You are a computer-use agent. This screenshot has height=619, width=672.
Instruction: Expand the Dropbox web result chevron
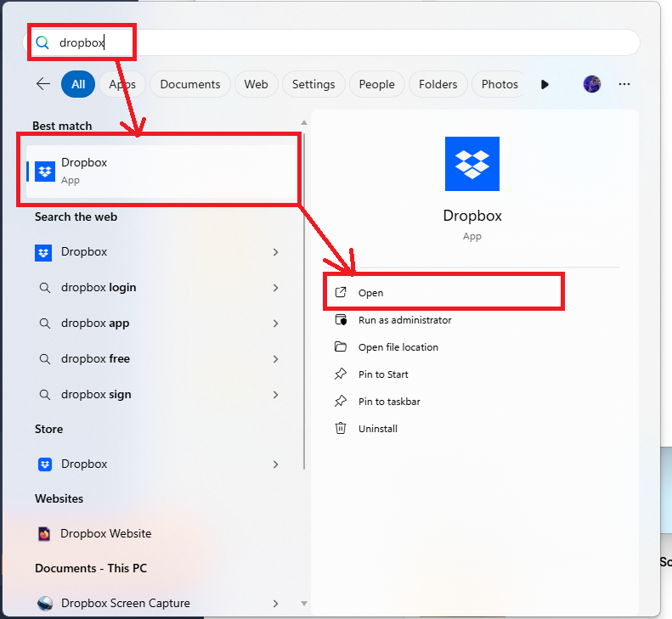276,252
